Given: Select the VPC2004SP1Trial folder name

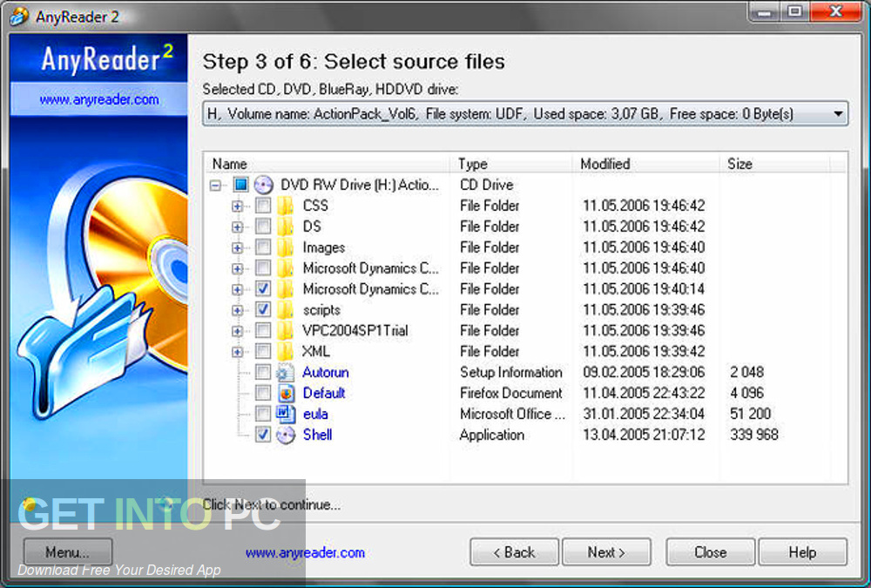Looking at the screenshot, I should coord(355,331).
